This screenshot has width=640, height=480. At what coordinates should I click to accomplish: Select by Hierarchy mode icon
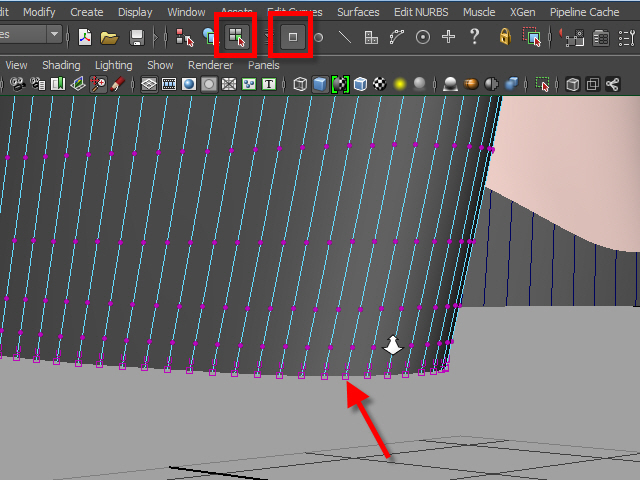point(184,37)
